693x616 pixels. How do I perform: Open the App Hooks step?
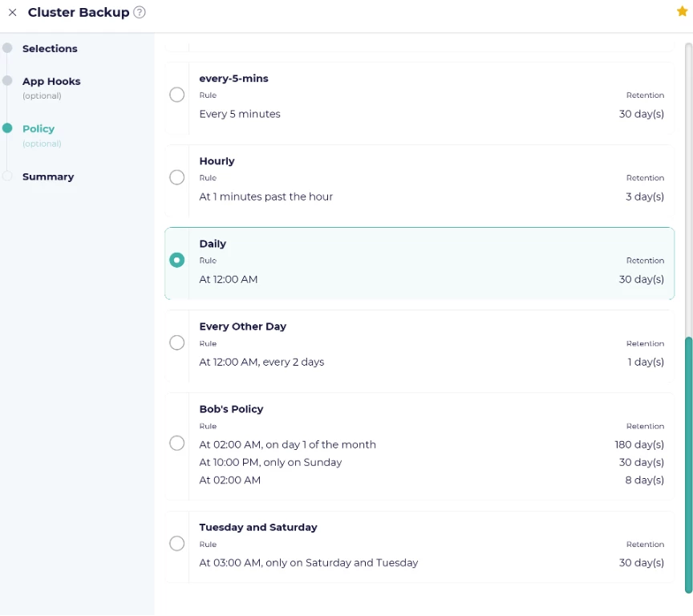tap(51, 82)
